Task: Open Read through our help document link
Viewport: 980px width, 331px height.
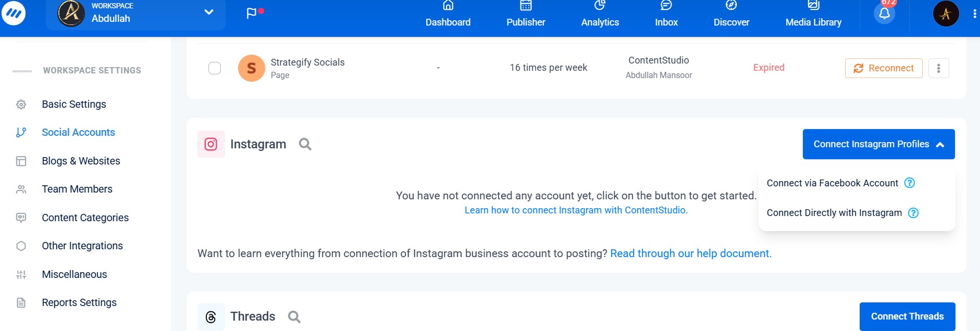Action: pyautogui.click(x=691, y=253)
